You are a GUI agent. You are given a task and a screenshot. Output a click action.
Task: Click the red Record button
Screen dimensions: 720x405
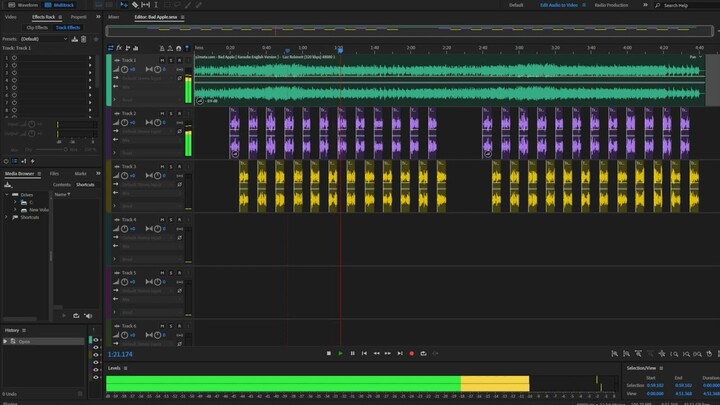[411, 354]
